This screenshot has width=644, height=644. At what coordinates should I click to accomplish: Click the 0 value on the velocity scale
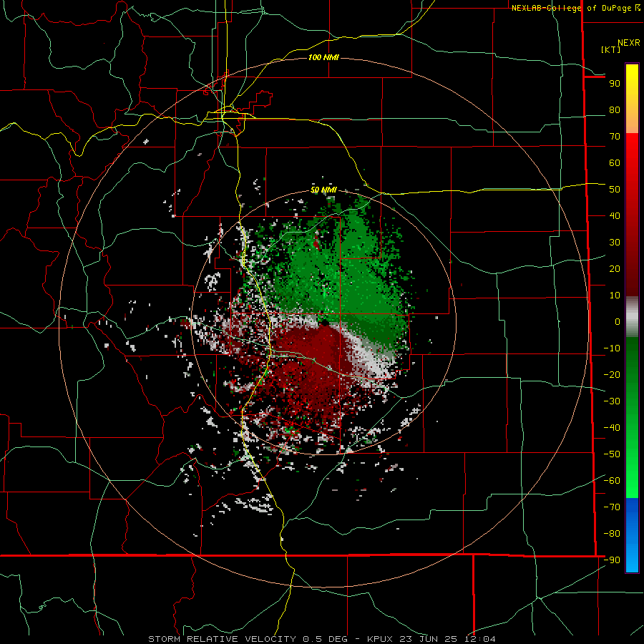pos(618,322)
